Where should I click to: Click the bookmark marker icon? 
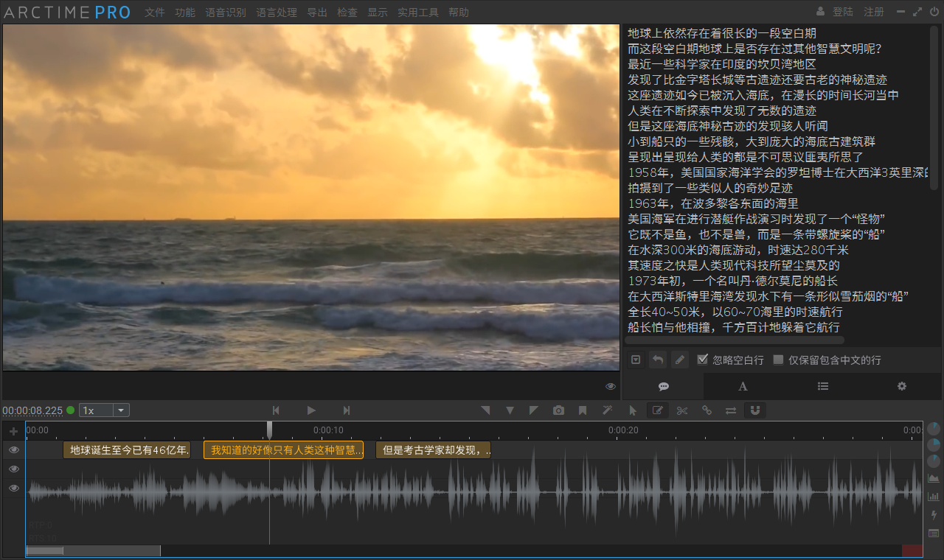pyautogui.click(x=583, y=410)
